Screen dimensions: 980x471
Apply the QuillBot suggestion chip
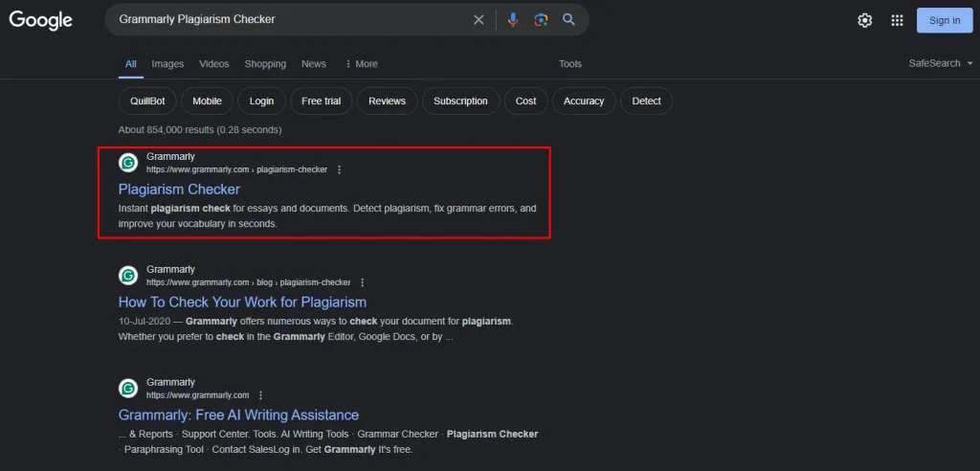pyautogui.click(x=147, y=101)
